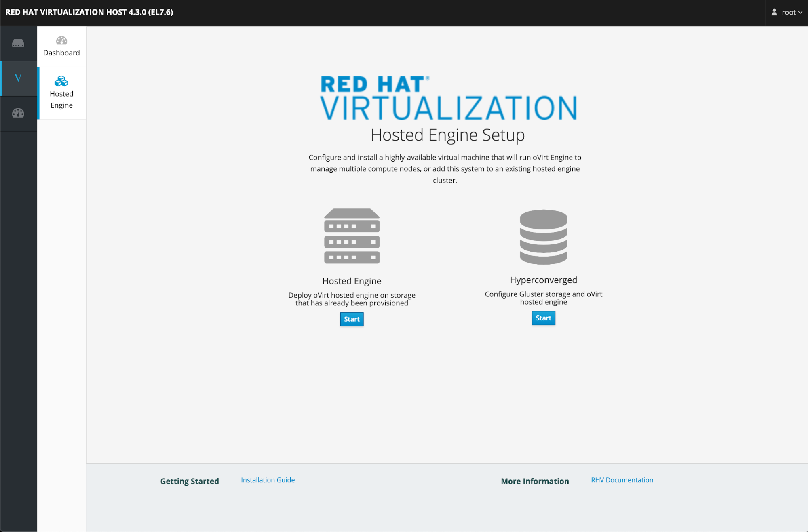Click the blue cubes Hosted Engine icon
The image size is (808, 532).
point(61,81)
